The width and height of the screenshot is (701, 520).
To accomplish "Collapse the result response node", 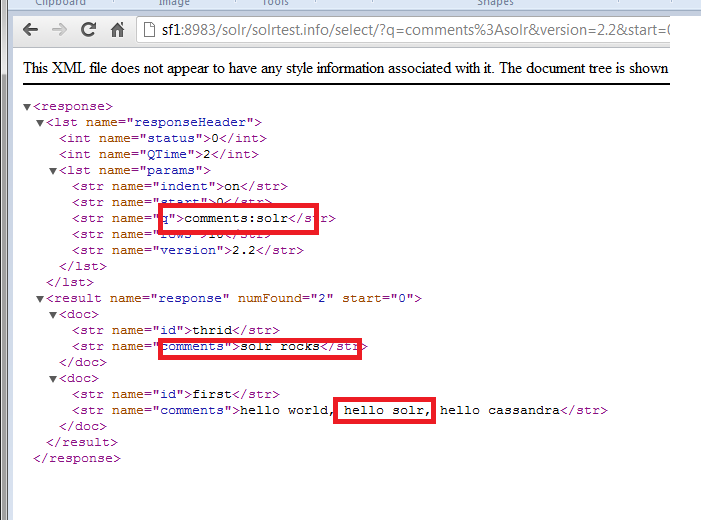I will click(x=40, y=299).
